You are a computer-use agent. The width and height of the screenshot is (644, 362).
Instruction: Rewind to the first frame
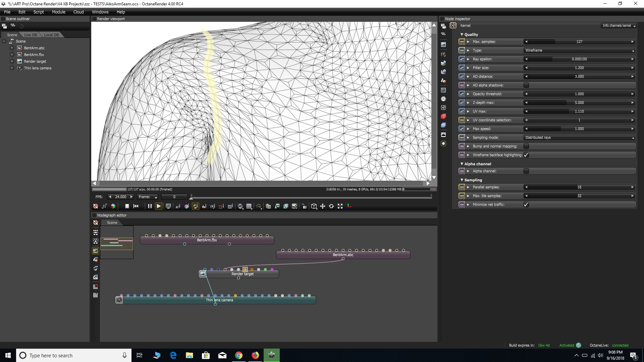click(x=136, y=206)
